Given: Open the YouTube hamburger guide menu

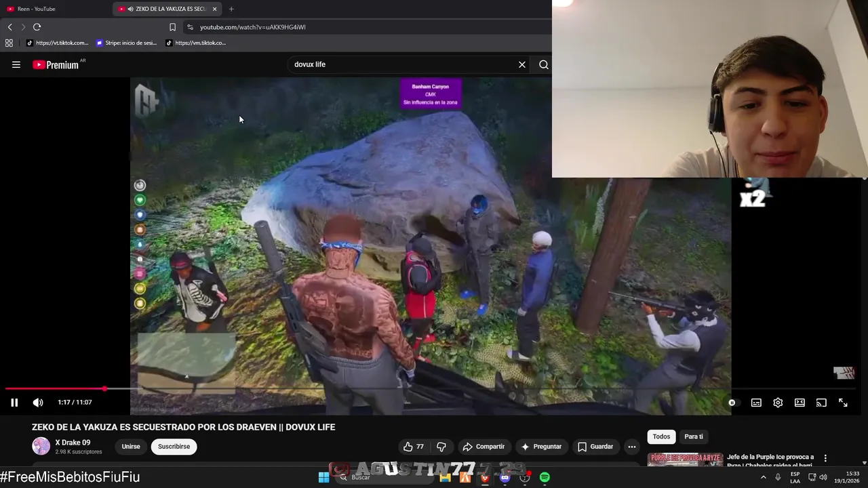Looking at the screenshot, I should [16, 64].
